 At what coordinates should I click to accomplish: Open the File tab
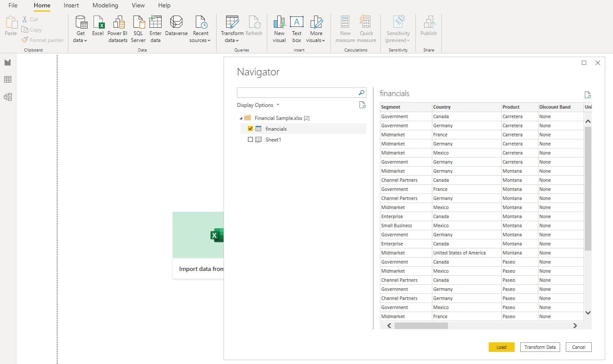pos(13,5)
